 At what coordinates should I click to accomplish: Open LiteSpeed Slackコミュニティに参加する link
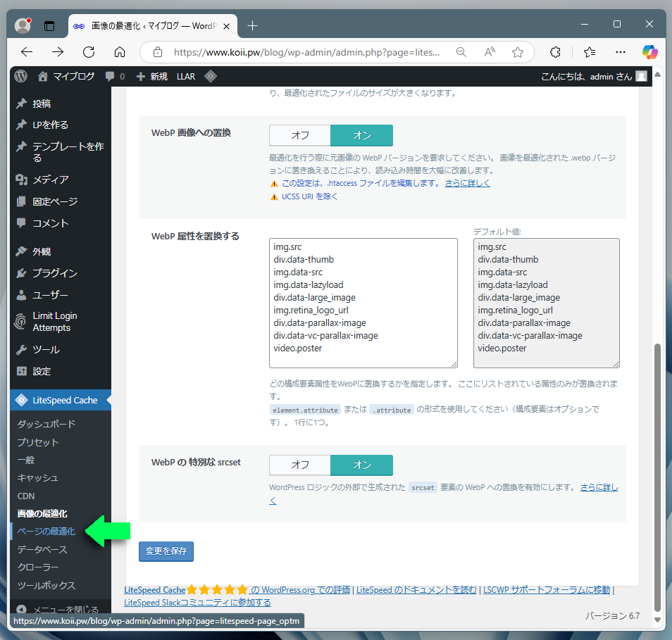[197, 603]
